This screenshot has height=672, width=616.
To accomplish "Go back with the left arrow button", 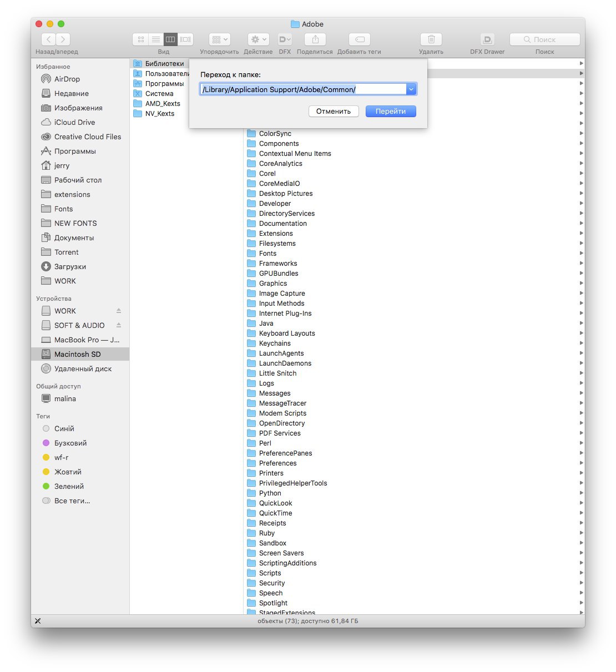I will coord(49,39).
